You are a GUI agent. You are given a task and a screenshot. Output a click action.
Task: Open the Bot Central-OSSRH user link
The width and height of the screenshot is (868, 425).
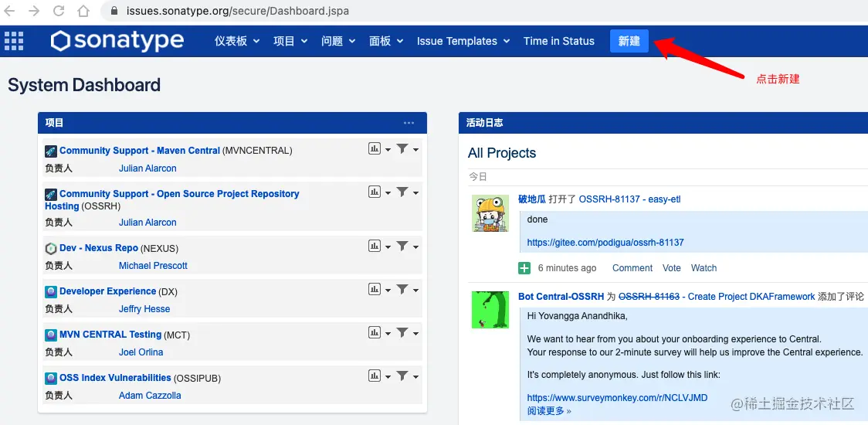coord(561,297)
